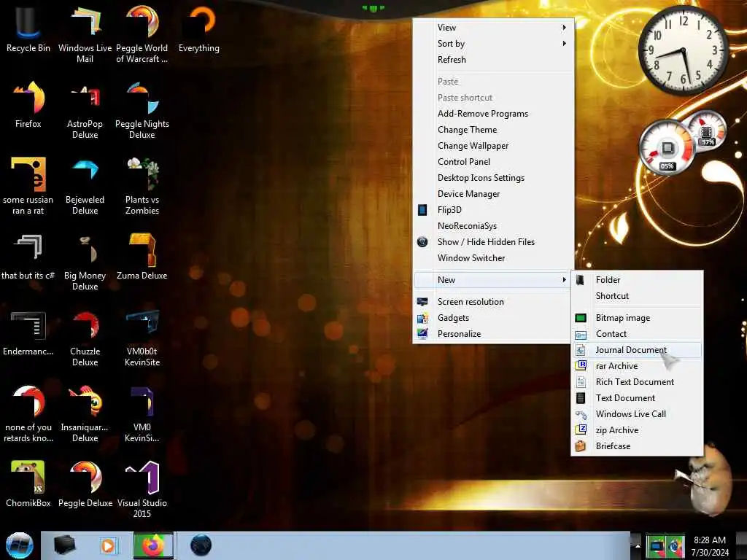The width and height of the screenshot is (747, 560).
Task: Open Screen resolution settings
Action: [494, 302]
